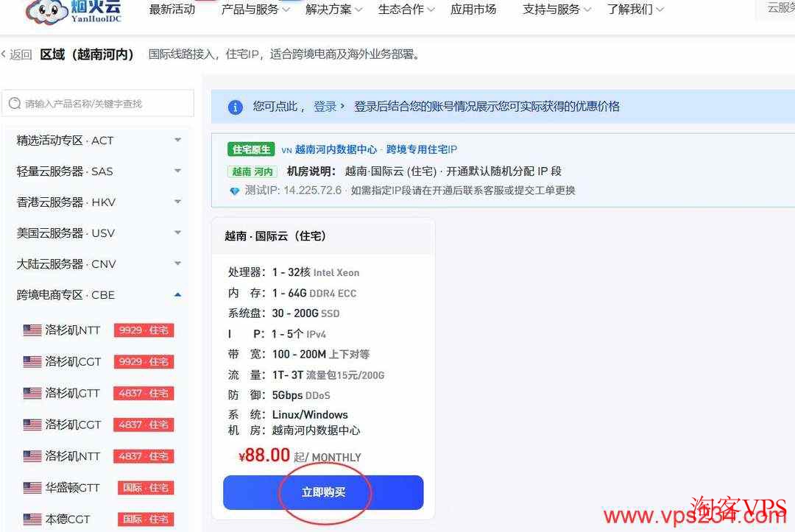Click the diamond icon beside test IP
This screenshot has width=795, height=532.
[x=234, y=191]
